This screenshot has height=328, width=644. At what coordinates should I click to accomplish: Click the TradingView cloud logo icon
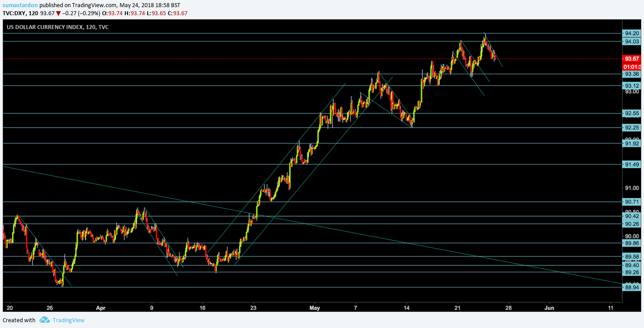pyautogui.click(x=44, y=320)
